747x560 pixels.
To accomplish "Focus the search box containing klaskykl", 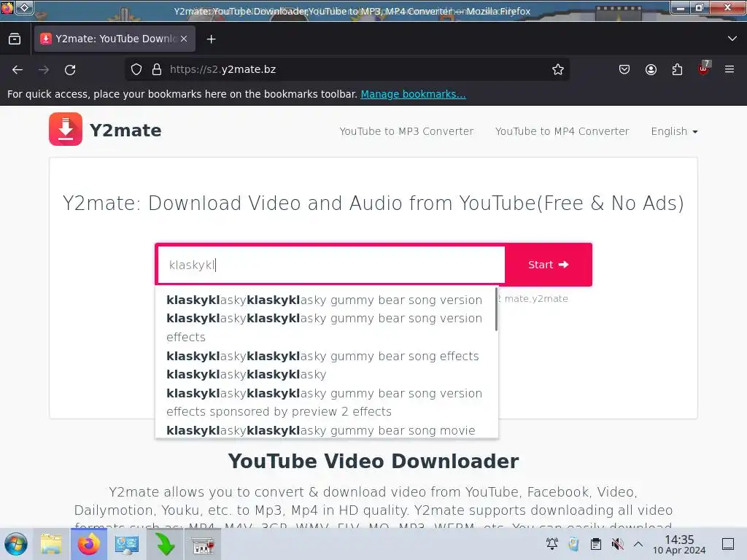I will pos(331,265).
